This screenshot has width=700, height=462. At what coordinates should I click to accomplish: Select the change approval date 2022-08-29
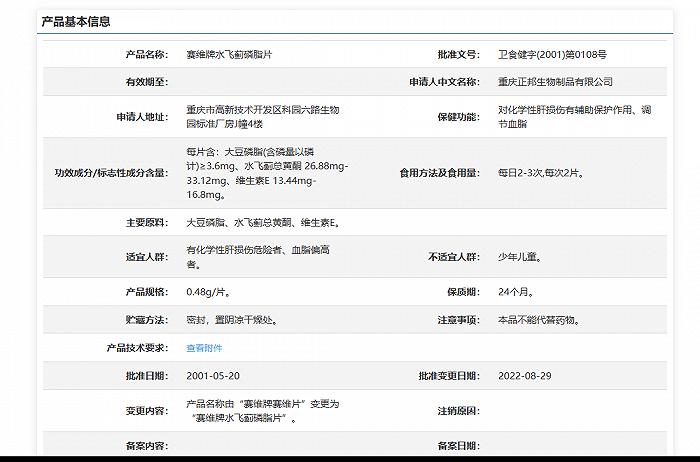point(525,376)
